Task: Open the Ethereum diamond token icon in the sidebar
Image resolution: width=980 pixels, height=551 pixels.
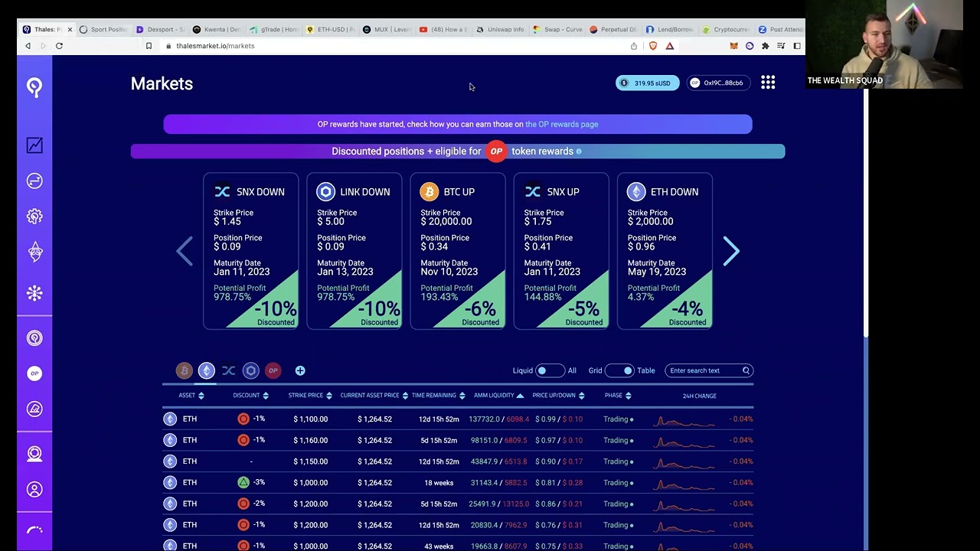Action: point(34,252)
